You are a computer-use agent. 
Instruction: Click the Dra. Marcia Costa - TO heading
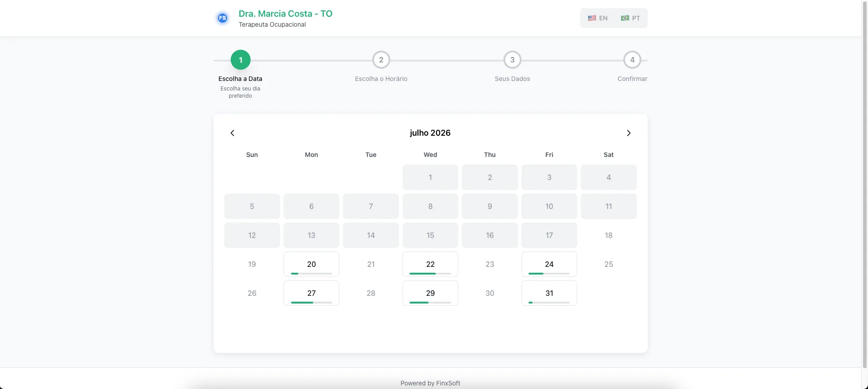(285, 14)
